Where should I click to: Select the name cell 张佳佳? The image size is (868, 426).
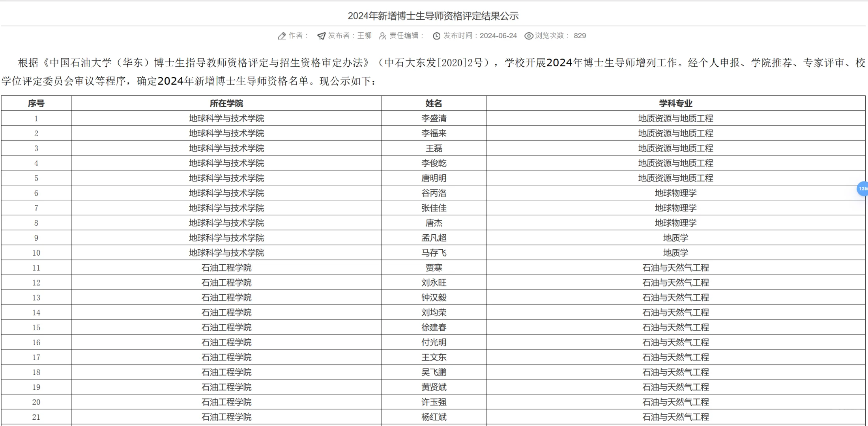pos(434,208)
